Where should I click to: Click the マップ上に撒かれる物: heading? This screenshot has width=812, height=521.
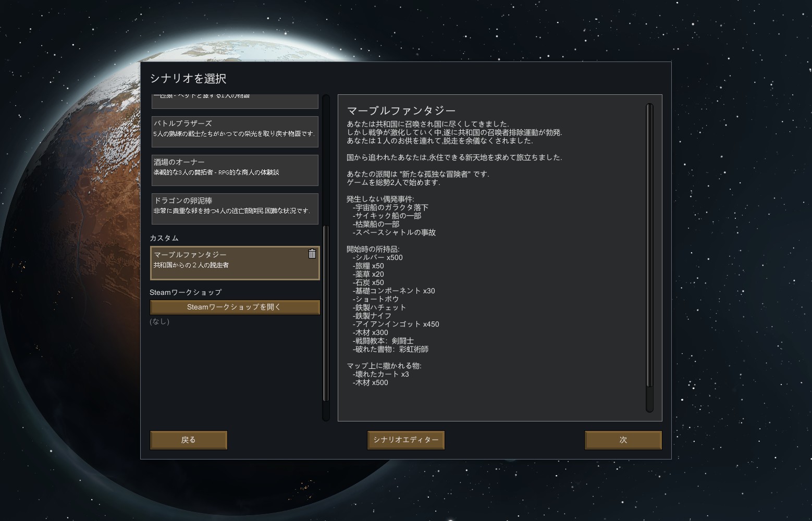(384, 366)
